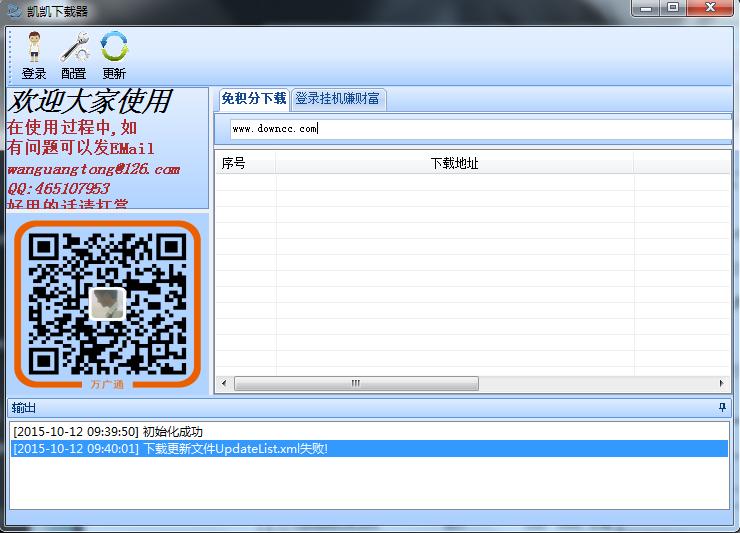Click the 序号 column header
740x533 pixels.
coord(246,163)
